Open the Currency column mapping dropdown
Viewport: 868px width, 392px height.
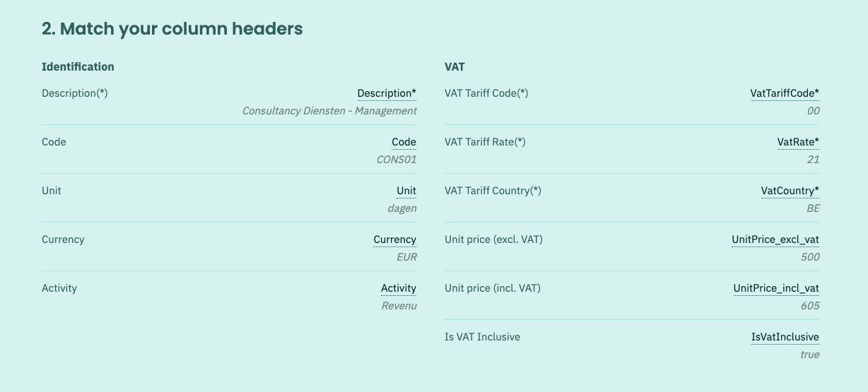(x=394, y=239)
